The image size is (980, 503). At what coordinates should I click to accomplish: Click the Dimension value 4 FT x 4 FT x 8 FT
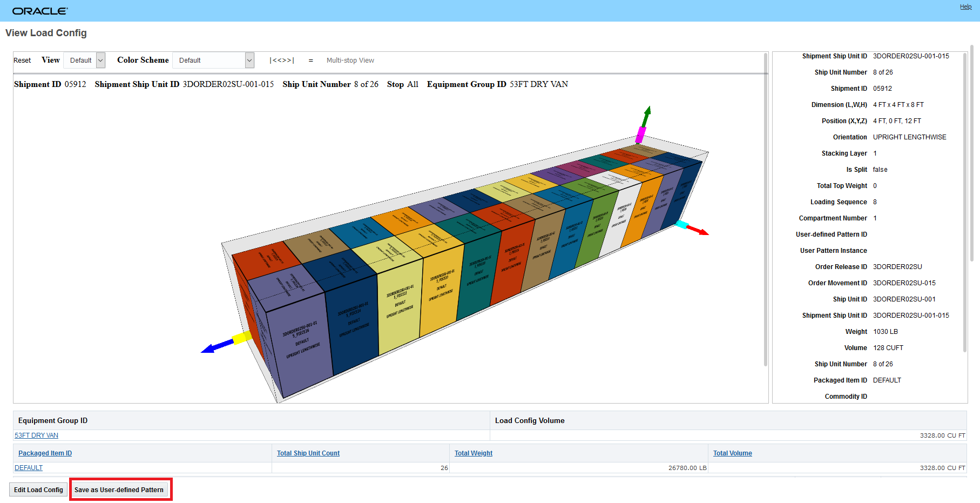898,105
